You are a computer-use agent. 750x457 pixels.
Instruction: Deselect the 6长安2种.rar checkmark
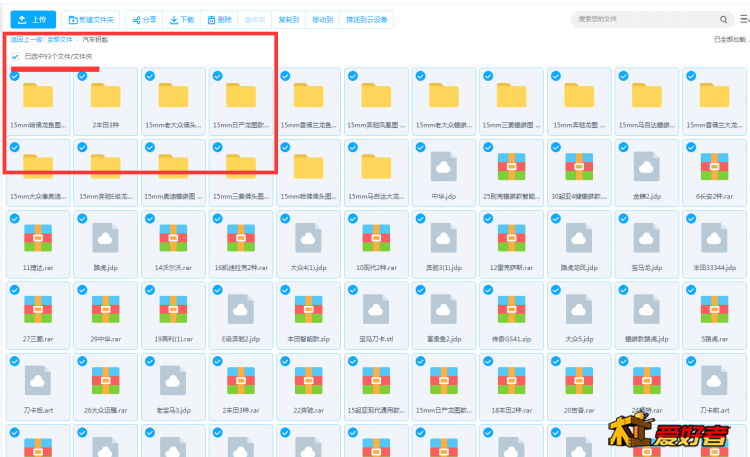click(691, 147)
